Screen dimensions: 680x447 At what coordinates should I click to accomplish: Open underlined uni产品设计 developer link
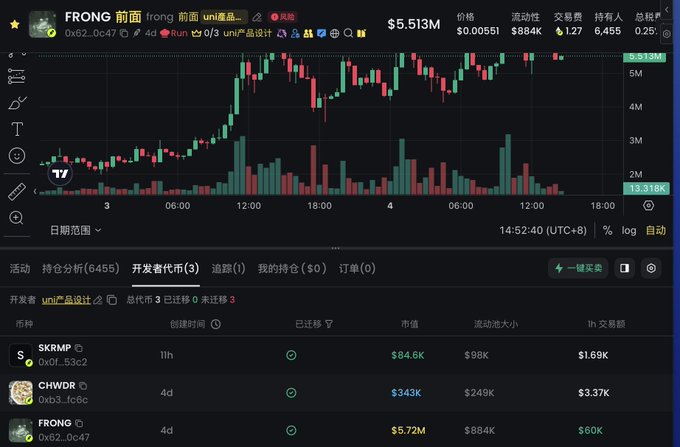(x=66, y=300)
